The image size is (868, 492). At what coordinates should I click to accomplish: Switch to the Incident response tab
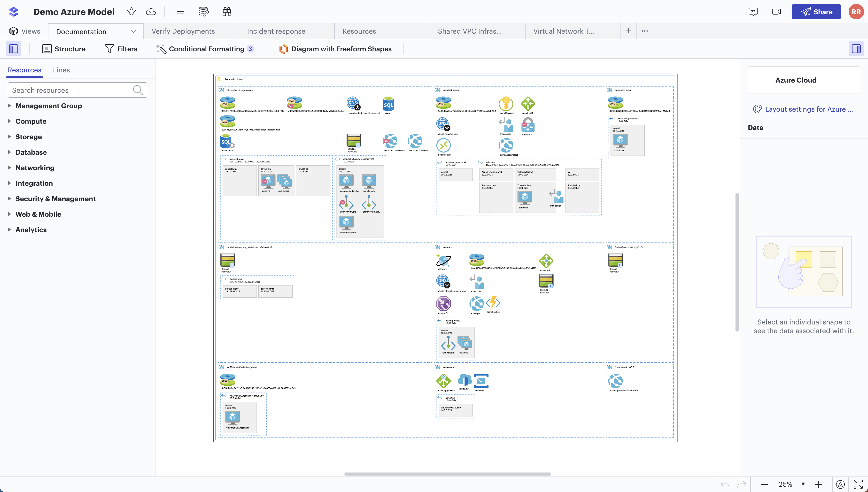(287, 31)
